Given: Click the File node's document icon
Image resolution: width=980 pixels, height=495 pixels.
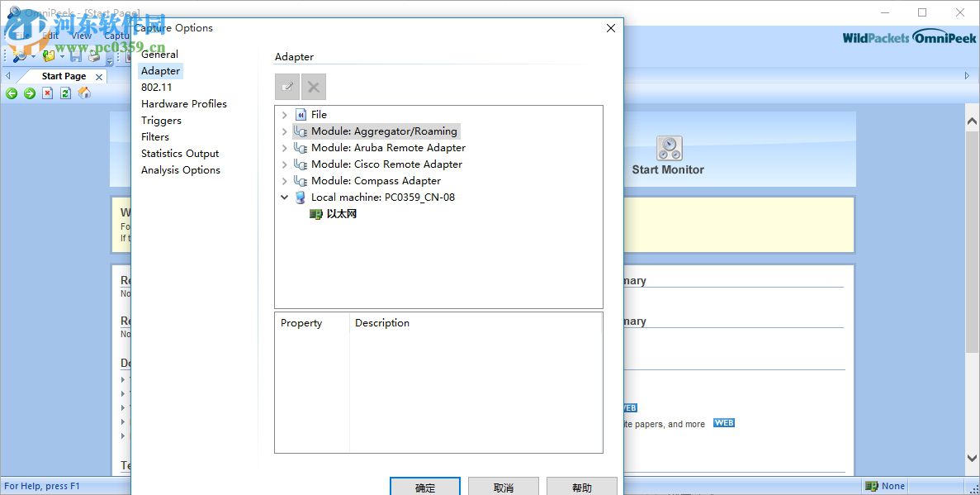Looking at the screenshot, I should (301, 115).
